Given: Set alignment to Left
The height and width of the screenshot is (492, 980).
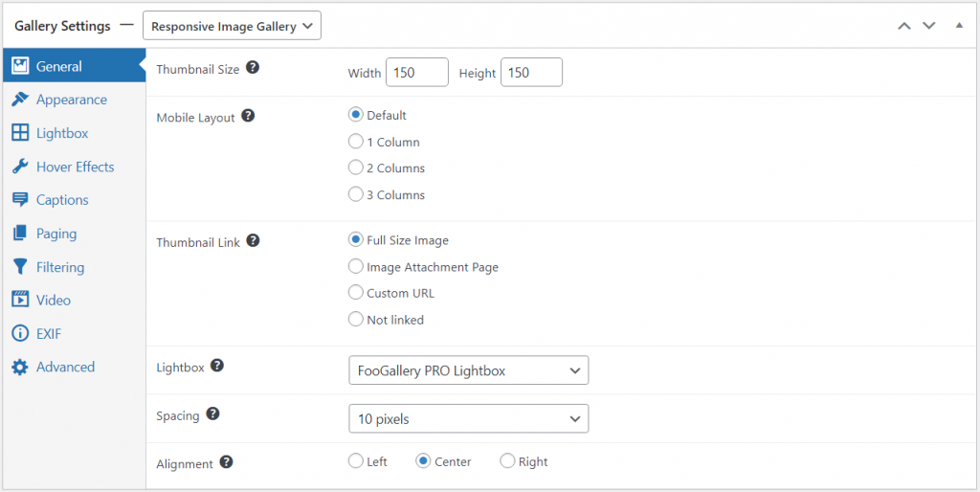Looking at the screenshot, I should 356,462.
